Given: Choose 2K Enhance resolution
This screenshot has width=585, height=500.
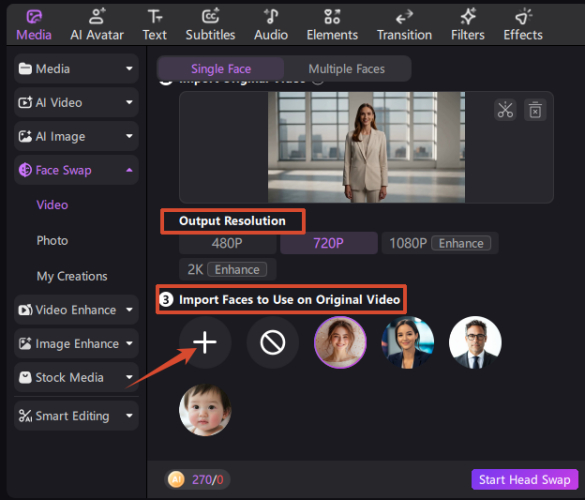Looking at the screenshot, I should tap(227, 269).
